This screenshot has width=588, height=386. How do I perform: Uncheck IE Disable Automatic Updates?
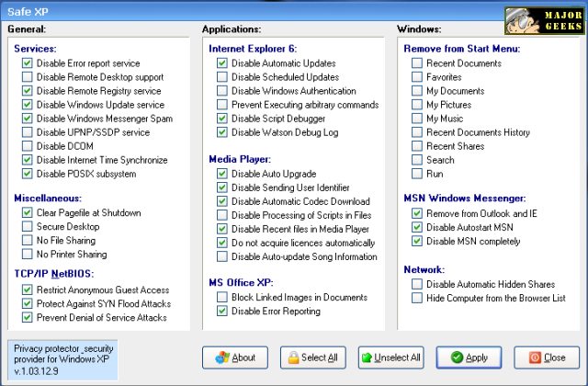[222, 63]
